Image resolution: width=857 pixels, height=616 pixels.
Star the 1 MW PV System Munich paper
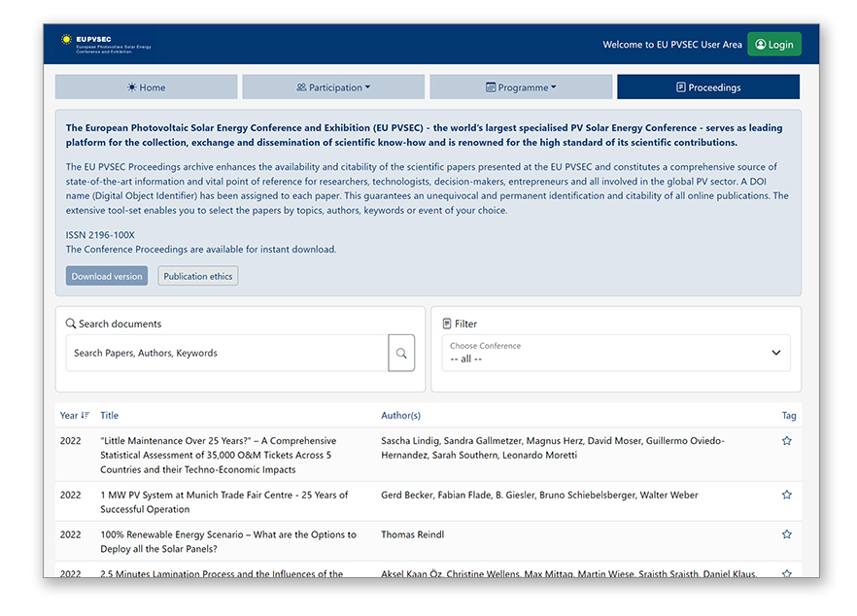tap(786, 496)
